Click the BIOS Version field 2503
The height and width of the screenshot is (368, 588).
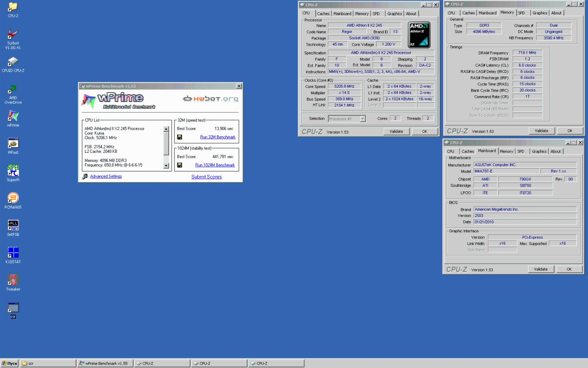click(x=525, y=216)
